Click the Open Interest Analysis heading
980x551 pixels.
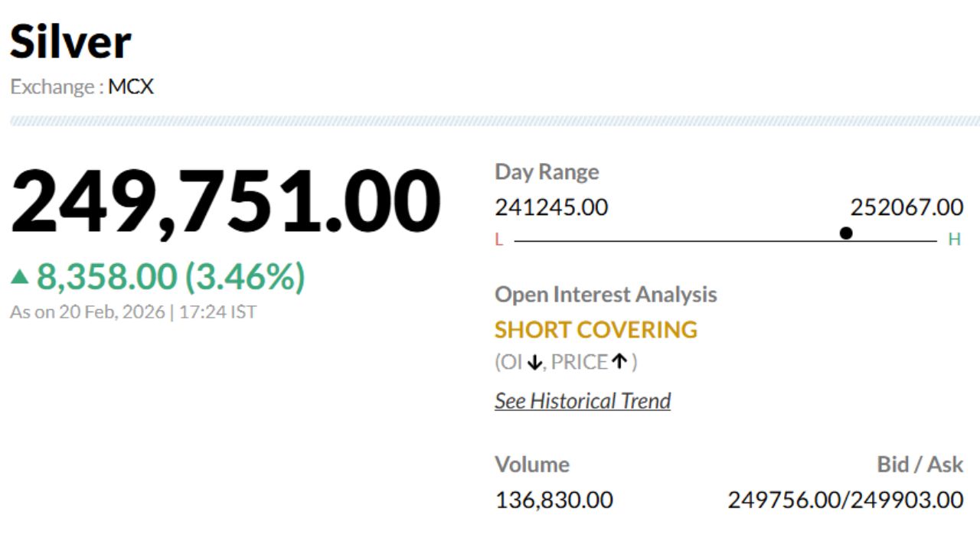click(x=606, y=295)
